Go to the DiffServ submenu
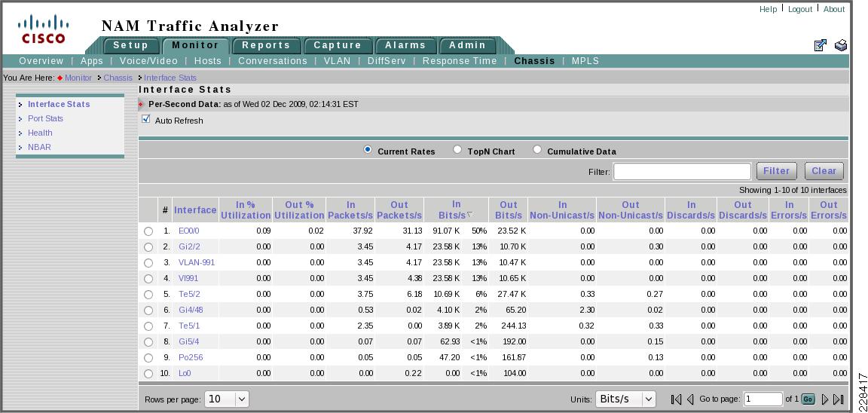The width and height of the screenshot is (868, 413). pos(387,61)
